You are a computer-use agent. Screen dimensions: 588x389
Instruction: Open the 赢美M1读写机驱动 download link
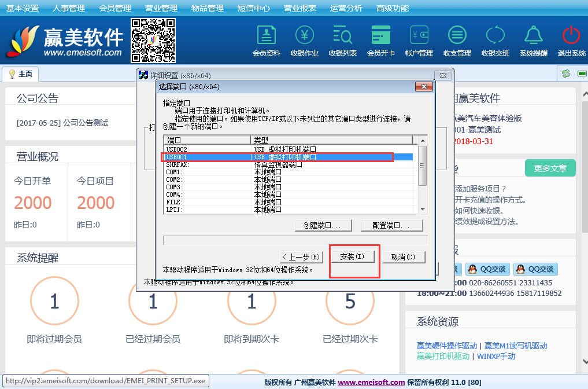point(516,346)
